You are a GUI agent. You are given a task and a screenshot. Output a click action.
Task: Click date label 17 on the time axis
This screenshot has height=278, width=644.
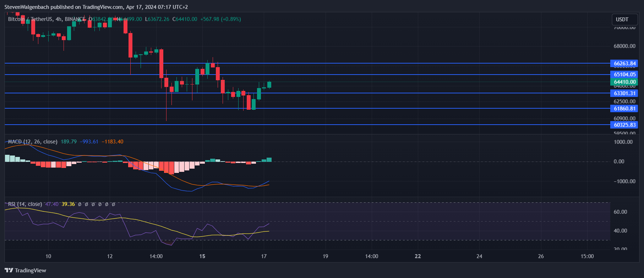coord(264,256)
